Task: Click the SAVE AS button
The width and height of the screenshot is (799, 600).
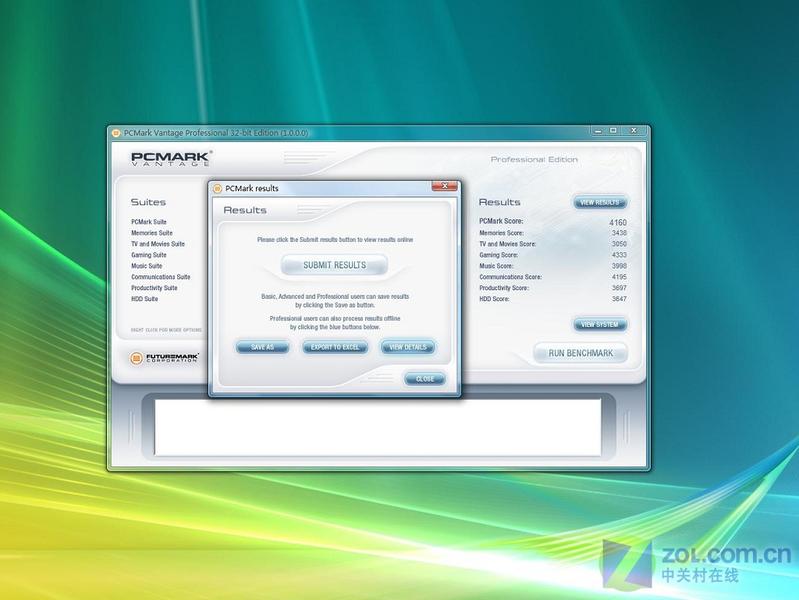Action: [x=262, y=347]
